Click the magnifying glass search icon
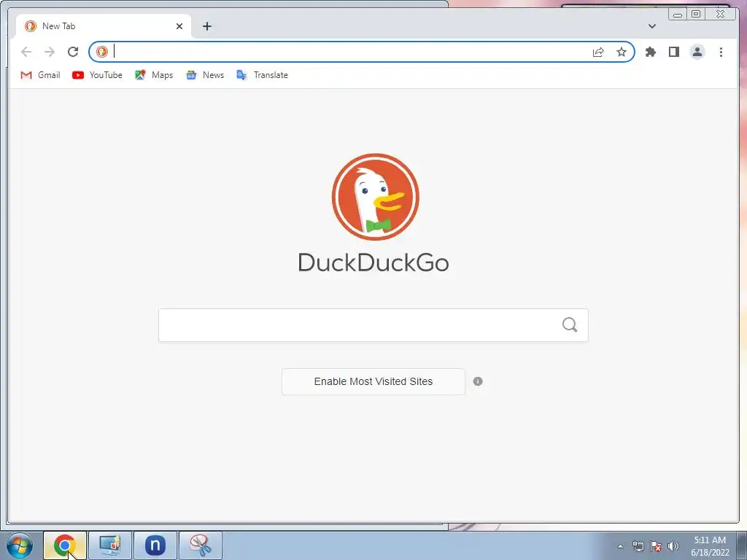Viewport: 747px width, 560px height. point(570,325)
